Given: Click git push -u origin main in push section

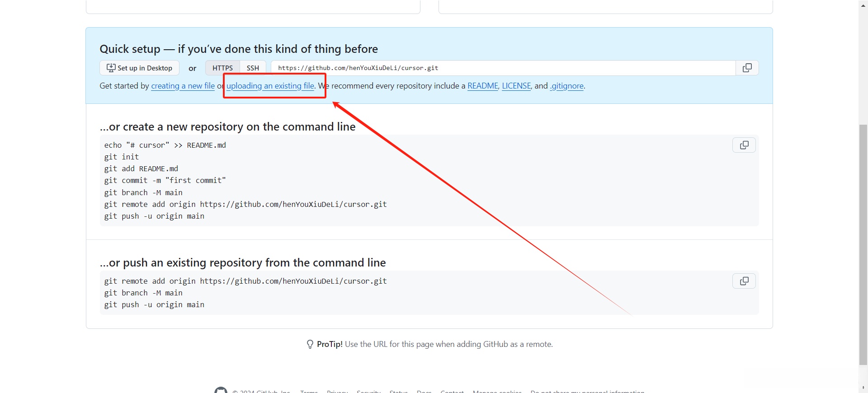Looking at the screenshot, I should click(x=154, y=304).
